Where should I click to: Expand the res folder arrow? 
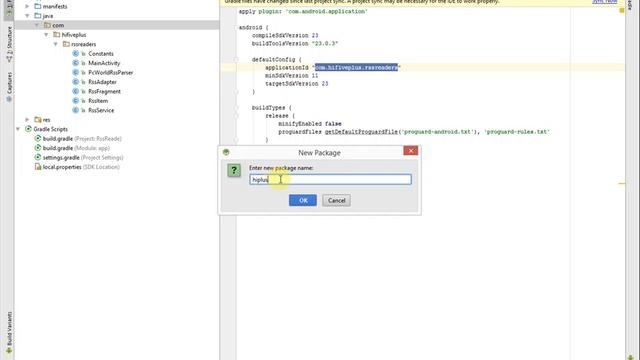point(27,120)
